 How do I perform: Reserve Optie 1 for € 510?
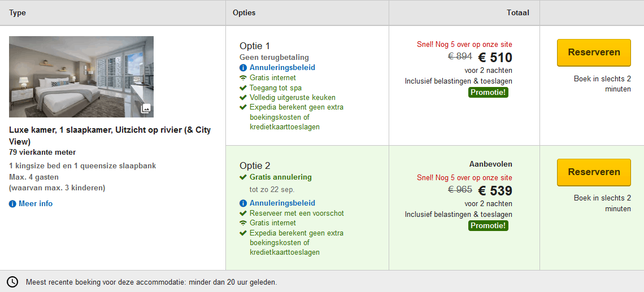[x=594, y=53]
